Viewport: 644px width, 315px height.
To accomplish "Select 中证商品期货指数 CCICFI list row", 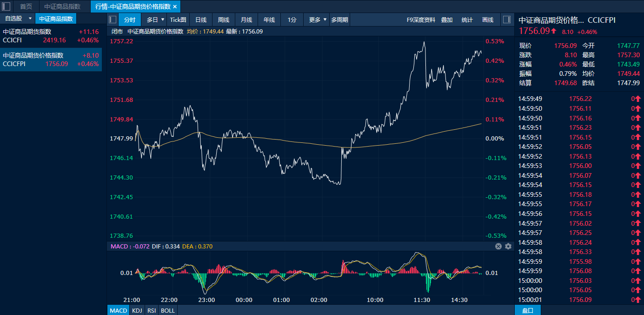I will (x=51, y=36).
